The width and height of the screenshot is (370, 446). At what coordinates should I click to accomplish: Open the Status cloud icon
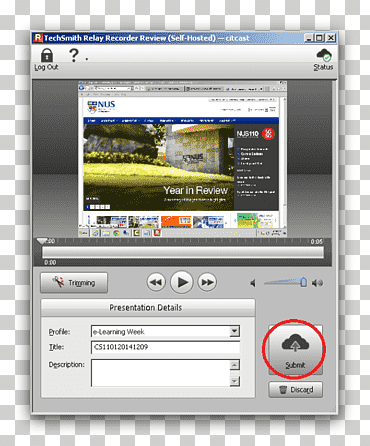coord(324,55)
